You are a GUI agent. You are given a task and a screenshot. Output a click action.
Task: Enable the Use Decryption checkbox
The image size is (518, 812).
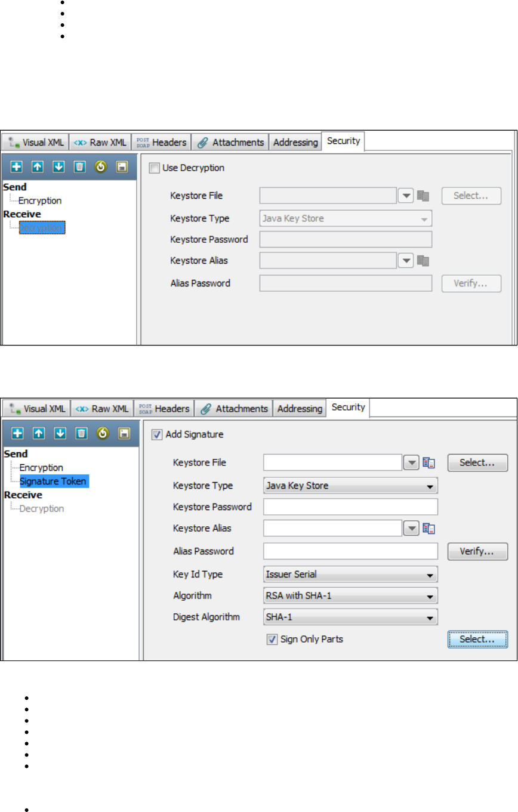click(155, 168)
